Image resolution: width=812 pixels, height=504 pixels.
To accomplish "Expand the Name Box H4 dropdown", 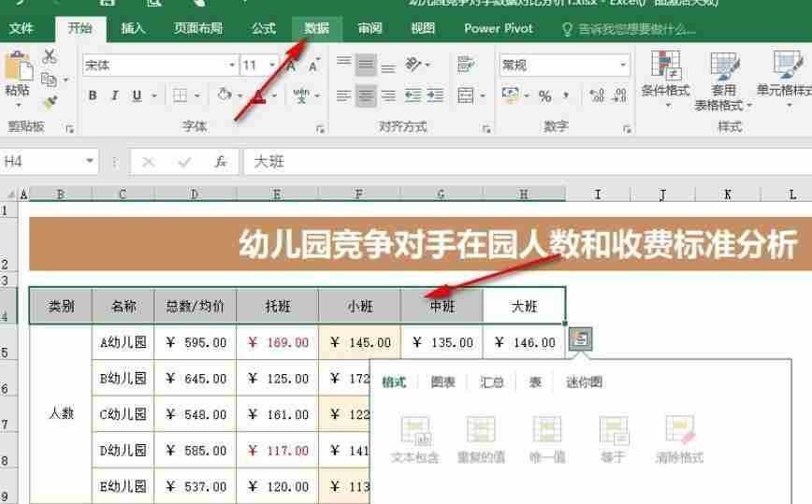I will [90, 162].
